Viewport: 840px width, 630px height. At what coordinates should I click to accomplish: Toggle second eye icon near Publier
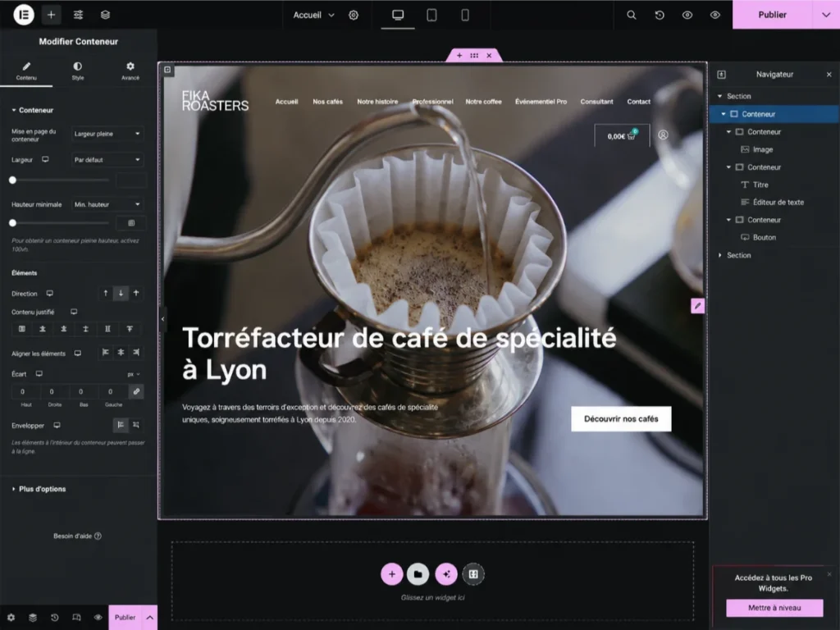[x=714, y=15]
